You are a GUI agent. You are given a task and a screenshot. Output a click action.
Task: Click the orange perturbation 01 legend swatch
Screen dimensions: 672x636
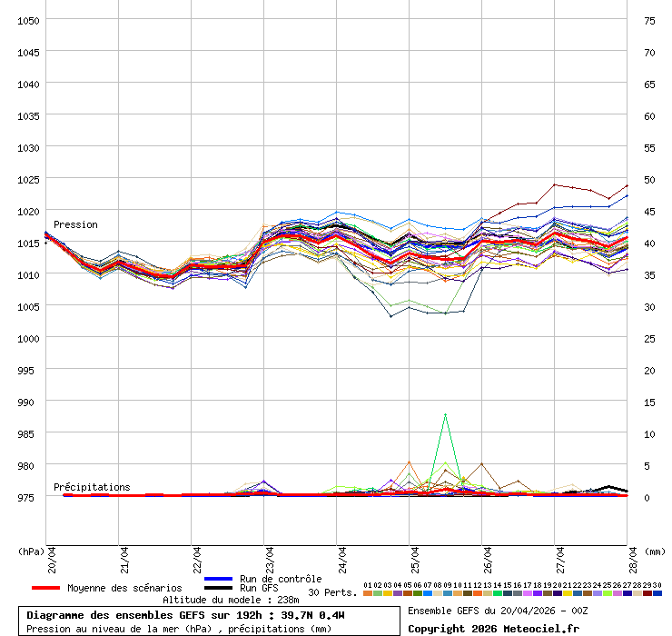pos(368,593)
